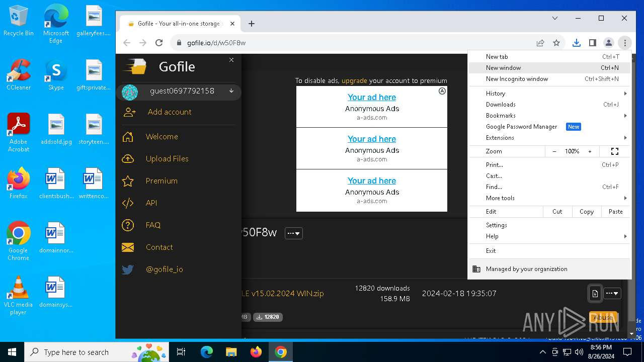Viewport: 644px width, 362px height.
Task: Open Downloads from Chrome menu
Action: 550,105
